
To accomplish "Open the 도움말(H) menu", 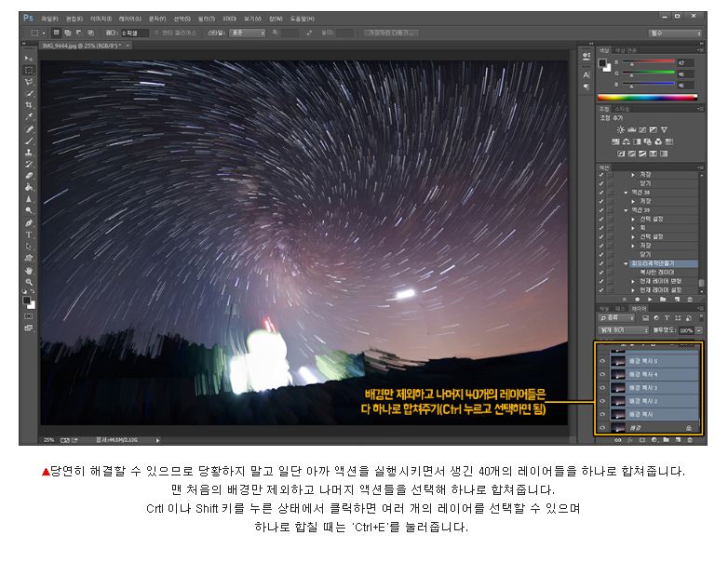I will [303, 19].
